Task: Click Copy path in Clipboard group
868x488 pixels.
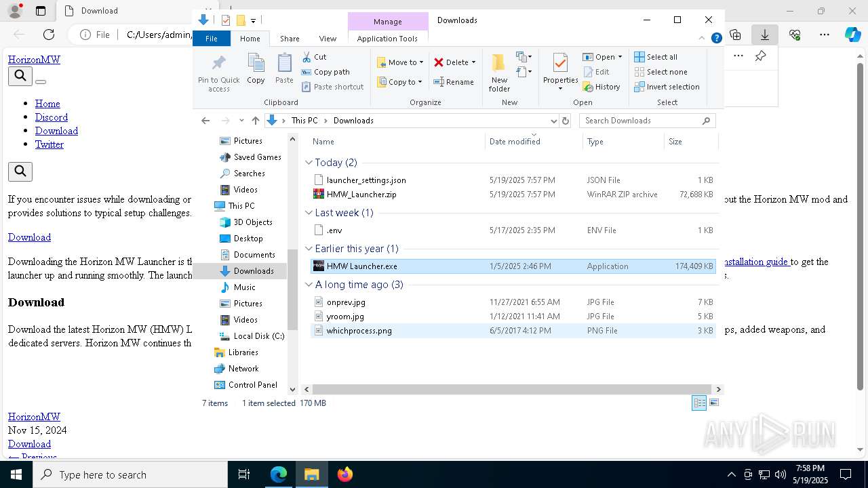Action: (x=325, y=72)
